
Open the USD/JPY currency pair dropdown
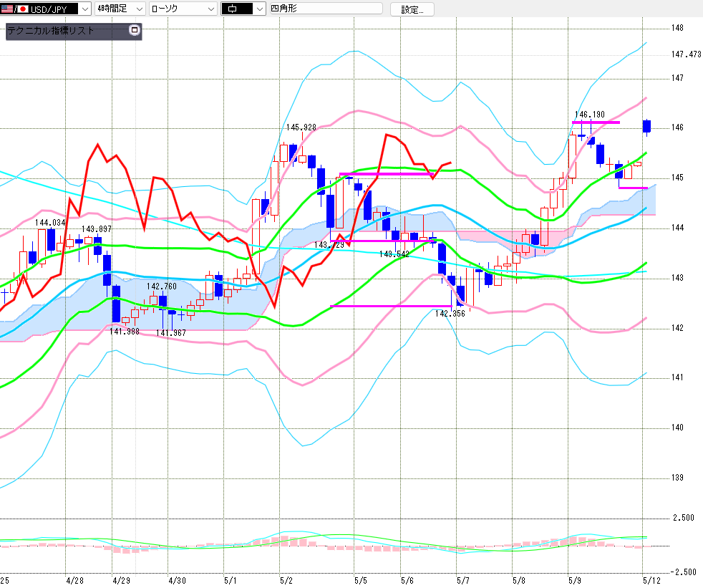pyautogui.click(x=45, y=9)
